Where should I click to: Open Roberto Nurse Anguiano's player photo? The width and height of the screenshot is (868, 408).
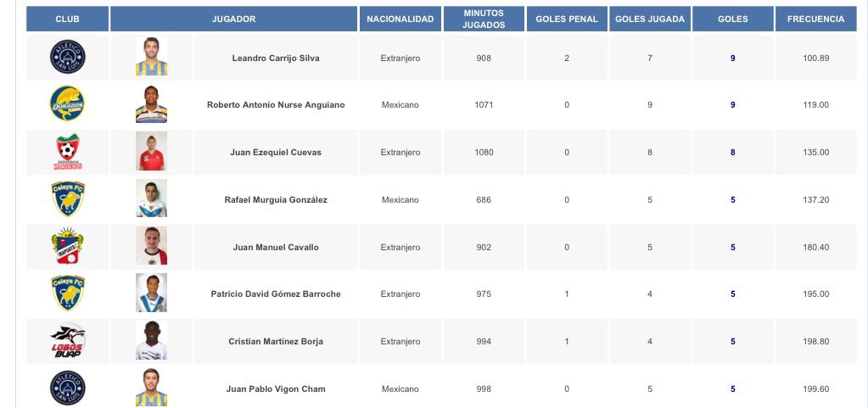(151, 104)
